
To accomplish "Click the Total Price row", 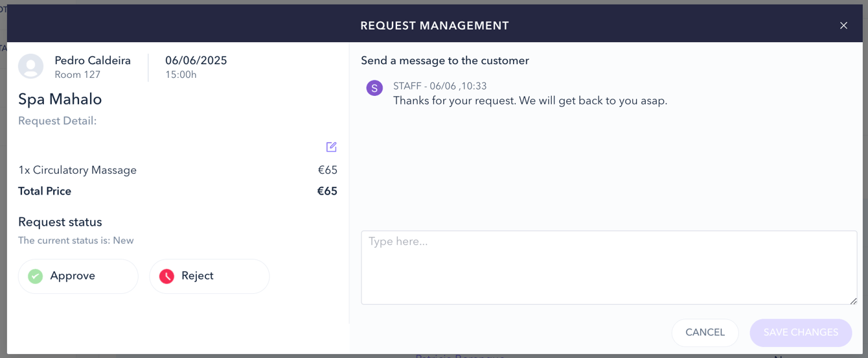I will 177,191.
